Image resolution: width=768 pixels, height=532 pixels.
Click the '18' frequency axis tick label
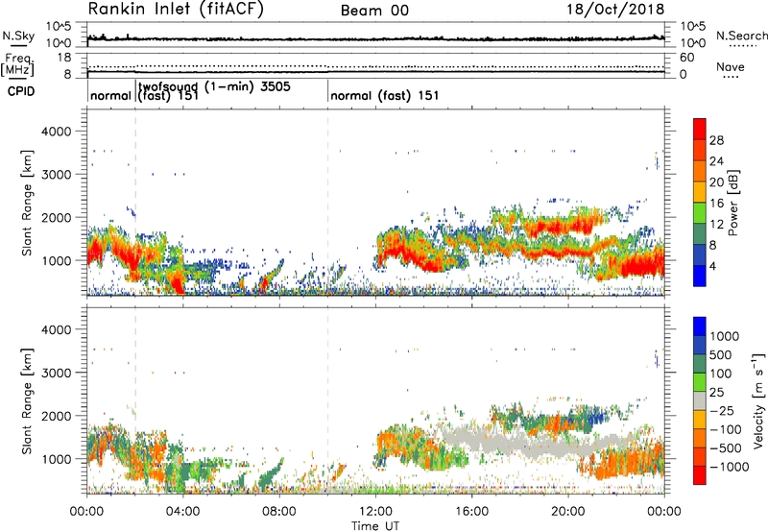coord(64,58)
